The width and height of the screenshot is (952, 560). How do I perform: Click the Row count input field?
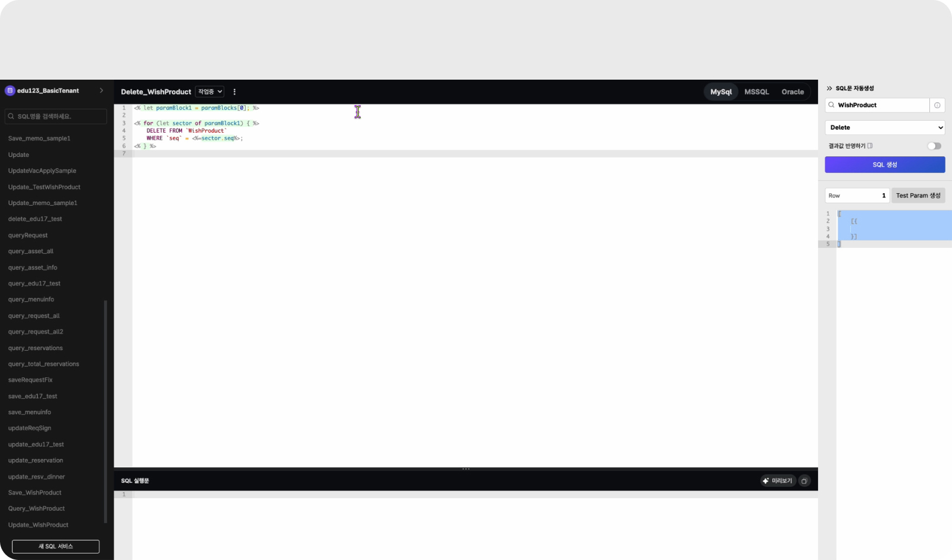(x=857, y=196)
